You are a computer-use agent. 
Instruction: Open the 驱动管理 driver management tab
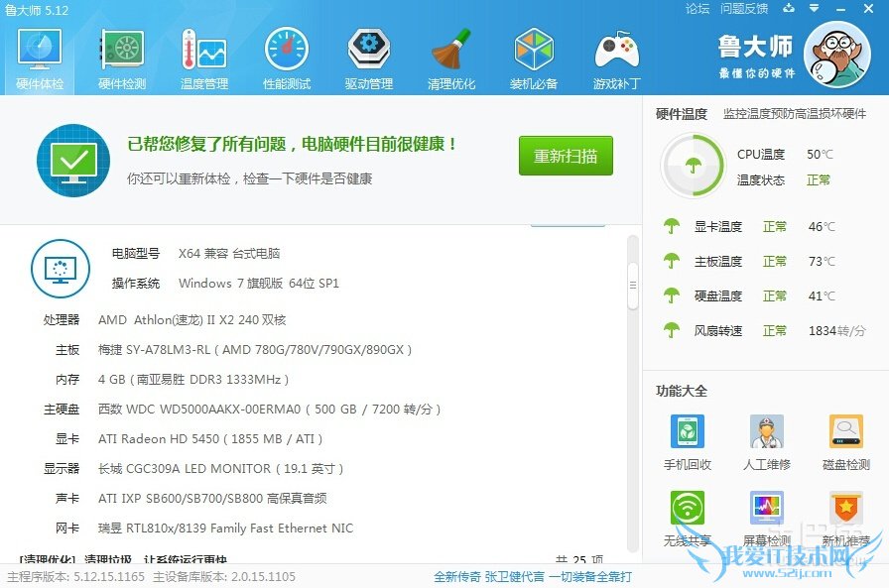coord(368,59)
